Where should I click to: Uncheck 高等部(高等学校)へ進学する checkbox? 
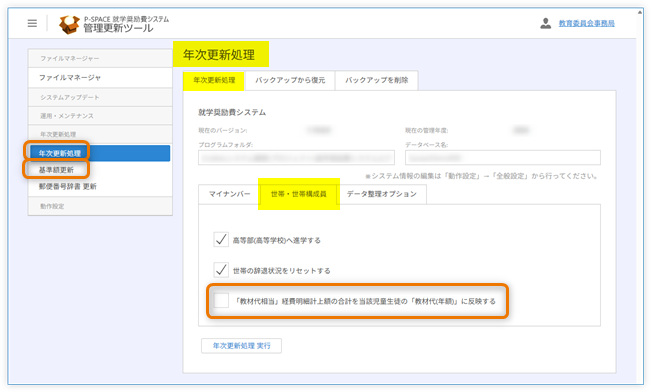pos(221,240)
